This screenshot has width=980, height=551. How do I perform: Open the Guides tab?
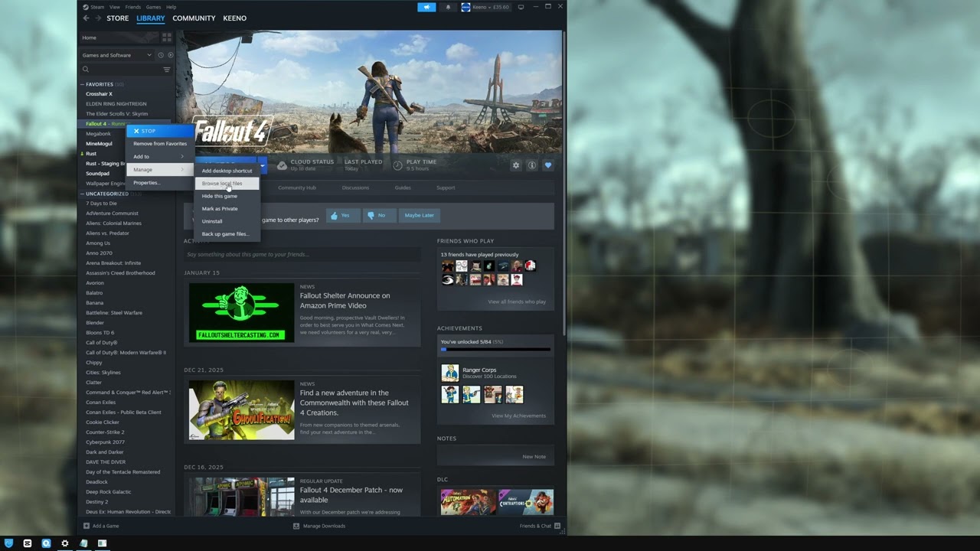click(x=403, y=187)
